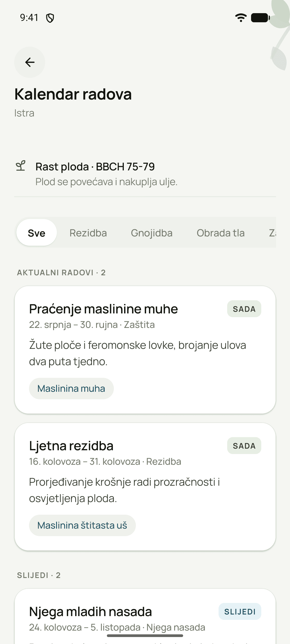Screen dimensions: 290x644
Task: Open the Praćenje maslinine muhe card
Action: click(145, 350)
